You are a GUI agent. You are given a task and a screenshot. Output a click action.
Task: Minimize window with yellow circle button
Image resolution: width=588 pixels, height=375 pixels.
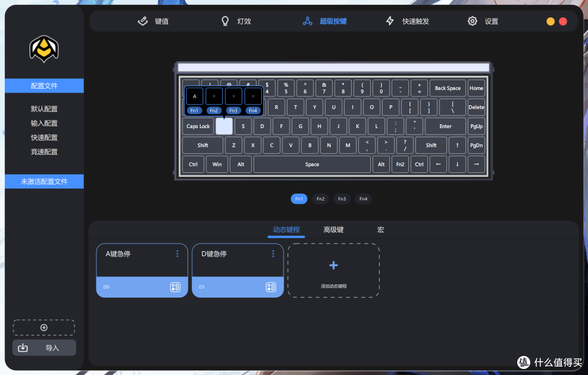pyautogui.click(x=550, y=21)
